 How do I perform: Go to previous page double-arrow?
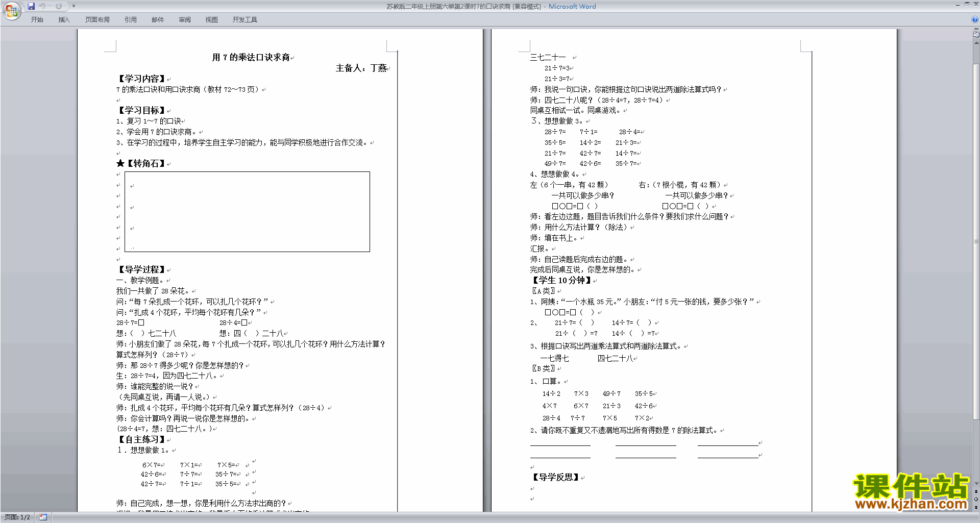[x=976, y=492]
